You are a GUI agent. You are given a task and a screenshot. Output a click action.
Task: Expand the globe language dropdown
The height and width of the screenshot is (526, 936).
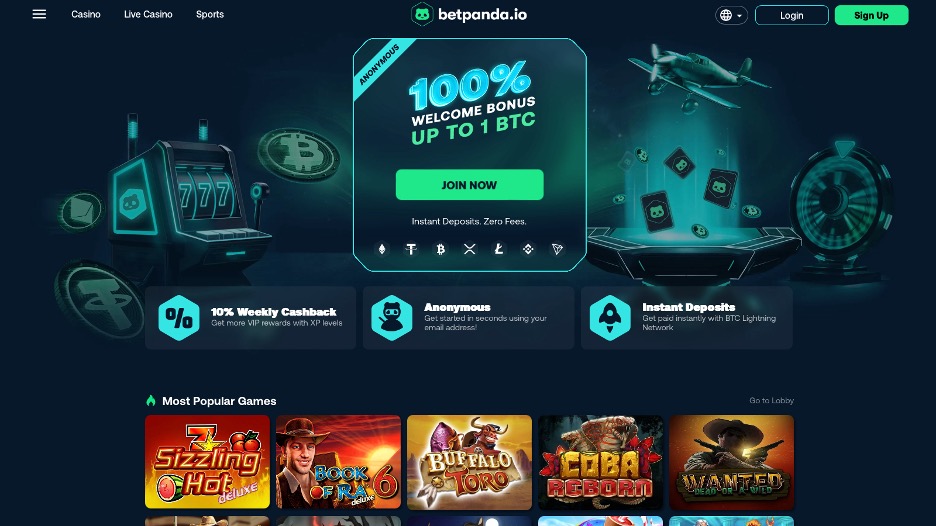point(731,15)
